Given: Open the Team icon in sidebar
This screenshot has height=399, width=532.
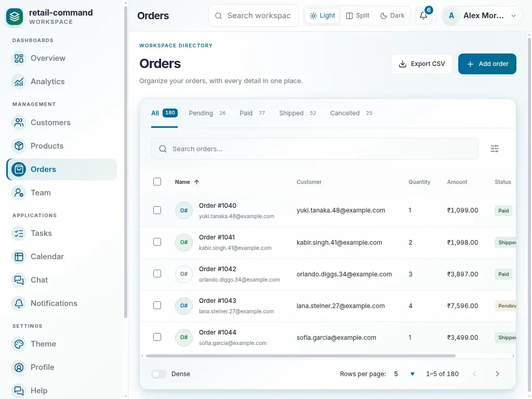Looking at the screenshot, I should [x=19, y=193].
